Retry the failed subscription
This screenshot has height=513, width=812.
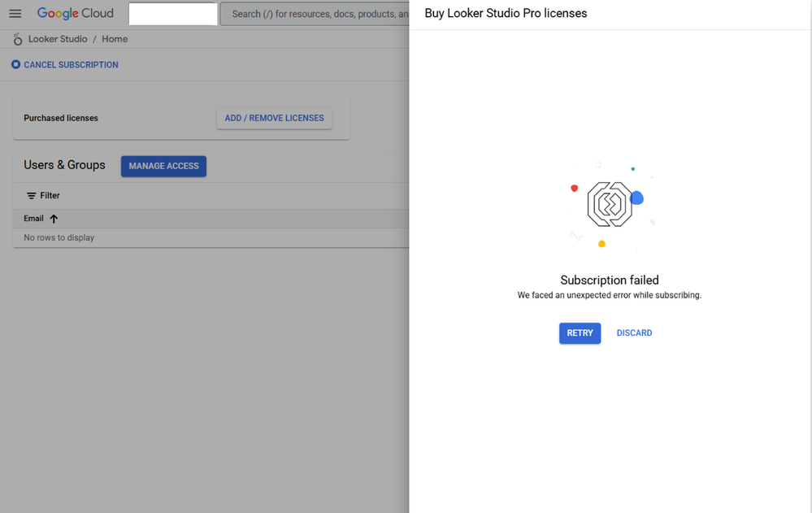(580, 333)
